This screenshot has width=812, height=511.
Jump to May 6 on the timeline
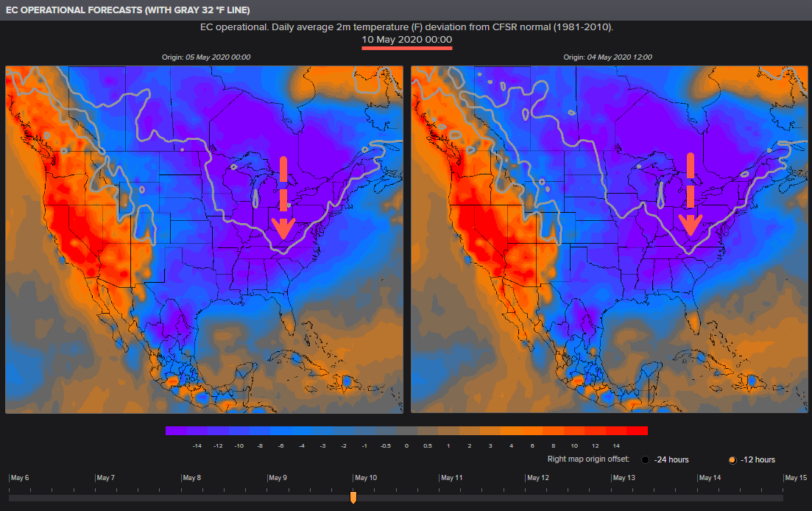pos(19,478)
